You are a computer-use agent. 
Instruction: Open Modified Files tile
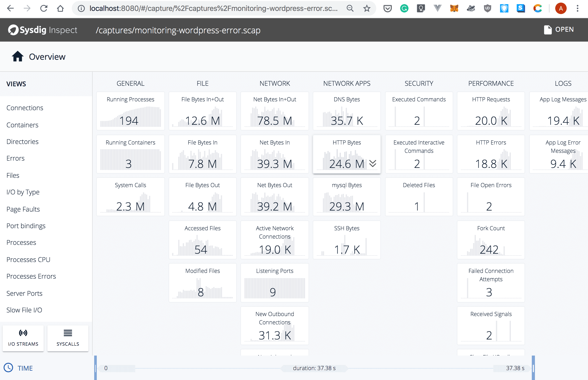(x=202, y=283)
